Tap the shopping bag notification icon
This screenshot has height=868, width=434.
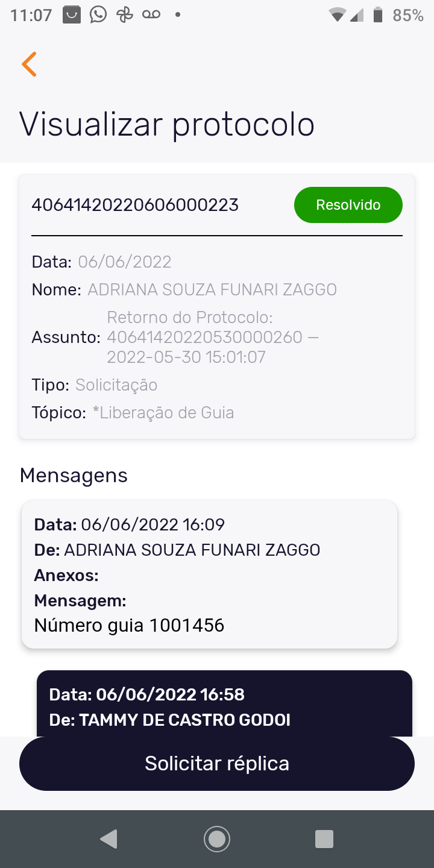[x=72, y=14]
